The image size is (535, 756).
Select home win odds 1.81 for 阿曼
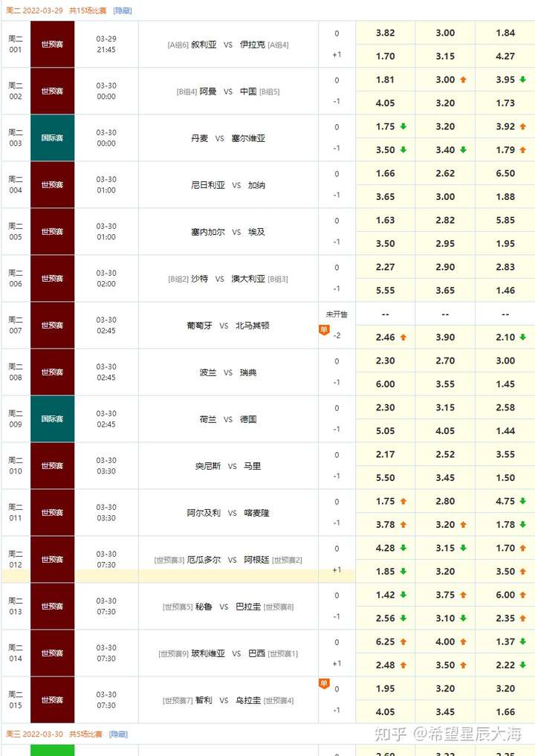385,80
